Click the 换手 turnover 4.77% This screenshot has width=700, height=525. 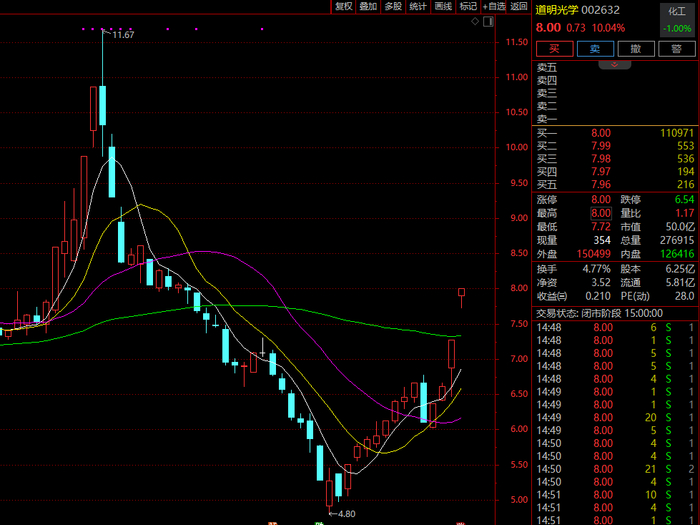(596, 269)
